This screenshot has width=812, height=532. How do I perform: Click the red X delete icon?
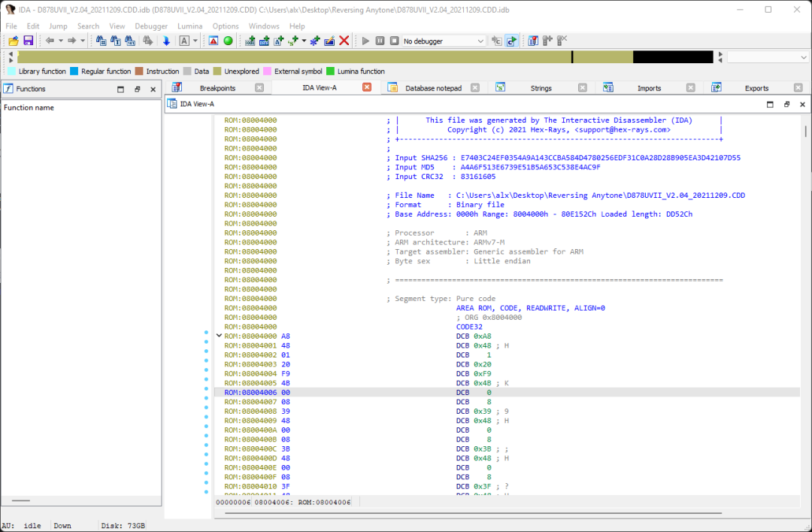pos(344,41)
